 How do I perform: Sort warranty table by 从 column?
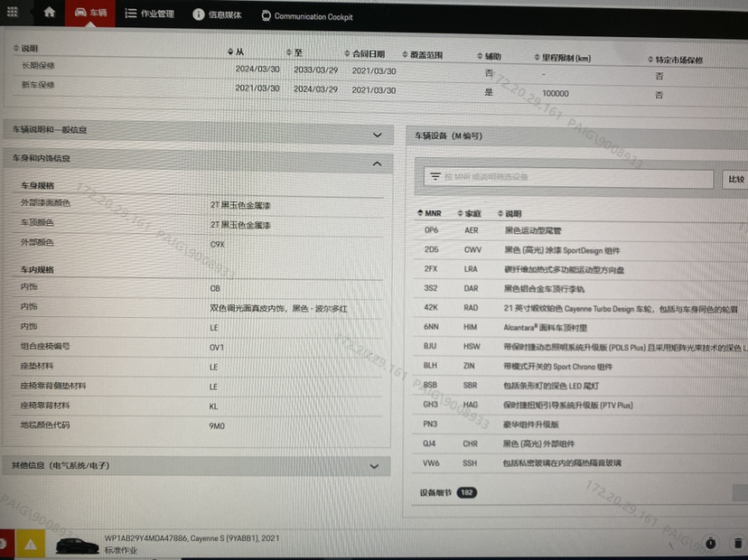click(236, 51)
